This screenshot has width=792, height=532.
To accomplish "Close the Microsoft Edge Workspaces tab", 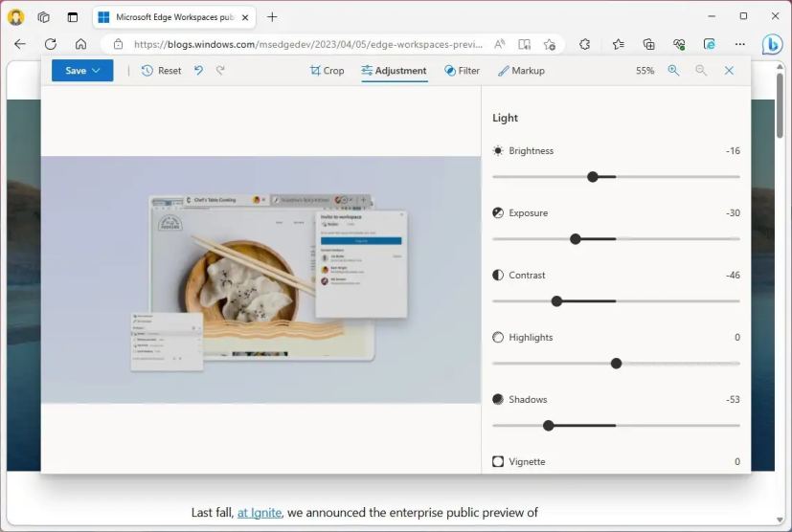I will [245, 17].
